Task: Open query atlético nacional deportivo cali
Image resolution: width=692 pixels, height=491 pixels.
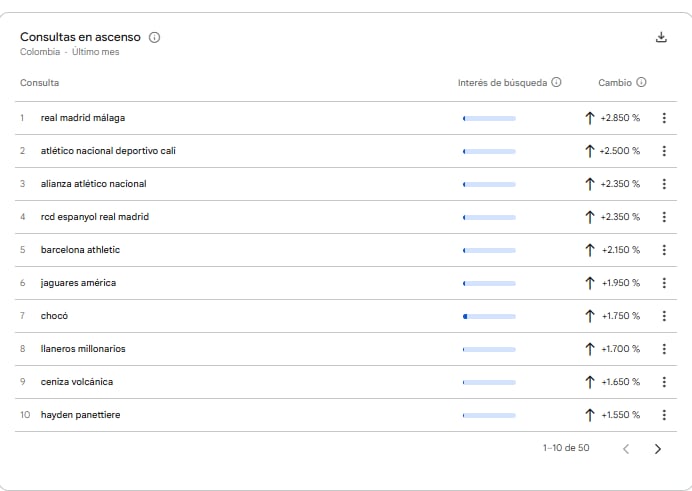Action: click(x=108, y=151)
